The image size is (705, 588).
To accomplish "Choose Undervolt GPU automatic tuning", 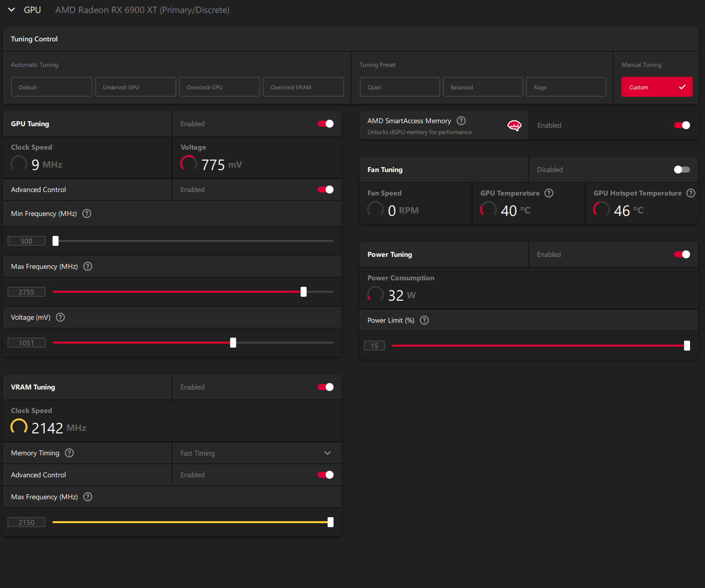I will (x=136, y=87).
